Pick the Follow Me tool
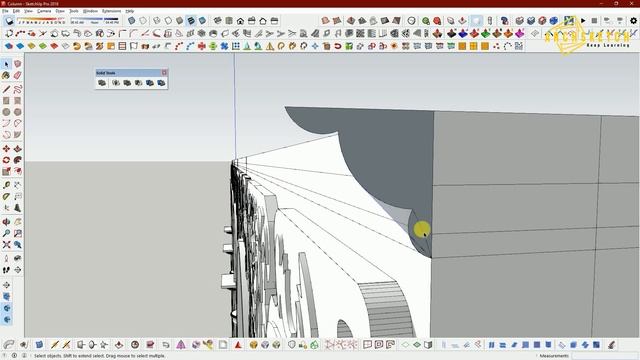This screenshot has width=640, height=360. click(18, 160)
